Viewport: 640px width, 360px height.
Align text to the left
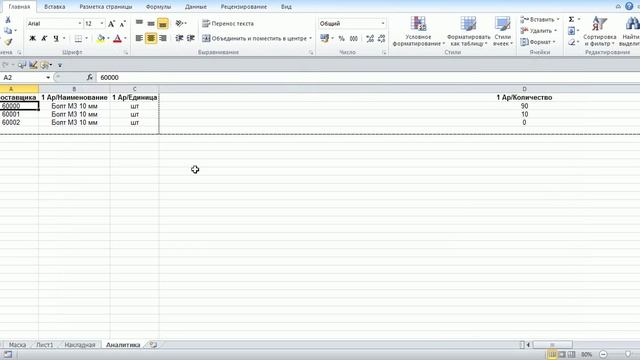click(x=139, y=38)
